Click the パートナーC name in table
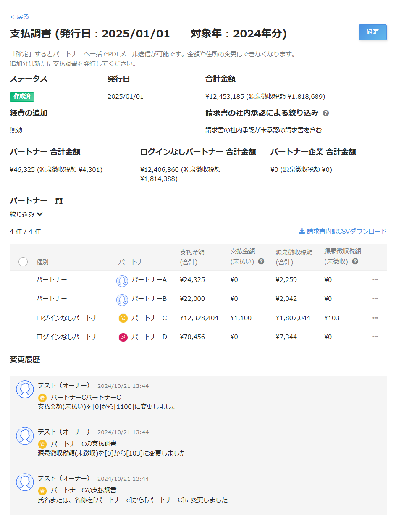 149,318
